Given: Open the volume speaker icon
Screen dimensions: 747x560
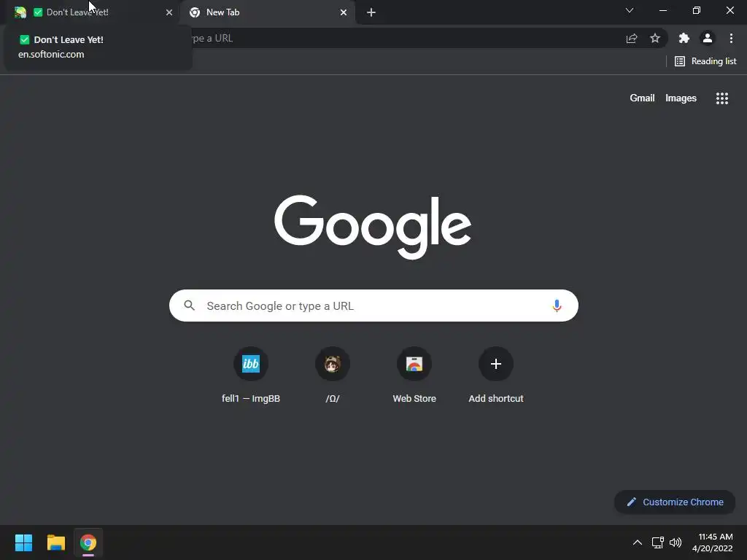Looking at the screenshot, I should click(676, 542).
